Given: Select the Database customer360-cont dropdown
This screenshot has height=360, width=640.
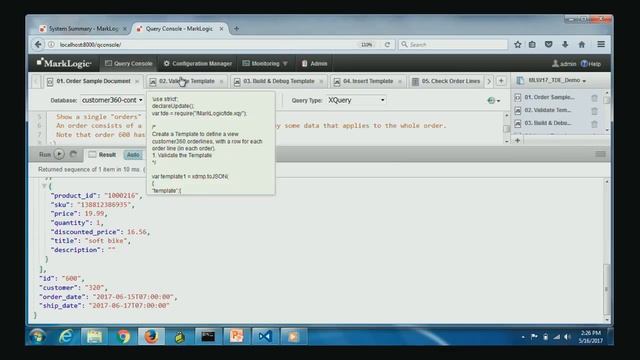Looking at the screenshot, I should pyautogui.click(x=112, y=100).
